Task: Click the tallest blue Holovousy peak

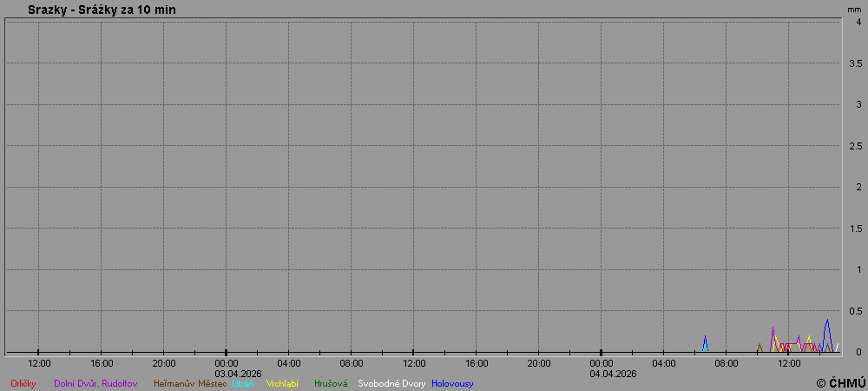Action: [827, 320]
